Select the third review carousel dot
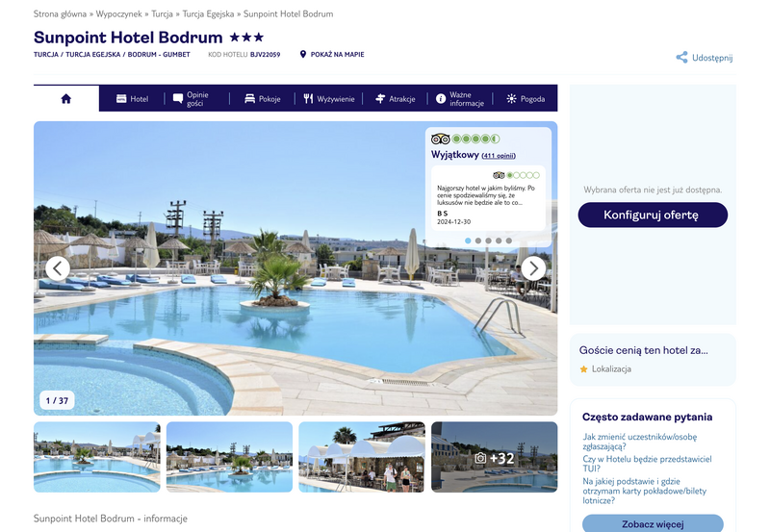770x532 pixels. point(489,241)
